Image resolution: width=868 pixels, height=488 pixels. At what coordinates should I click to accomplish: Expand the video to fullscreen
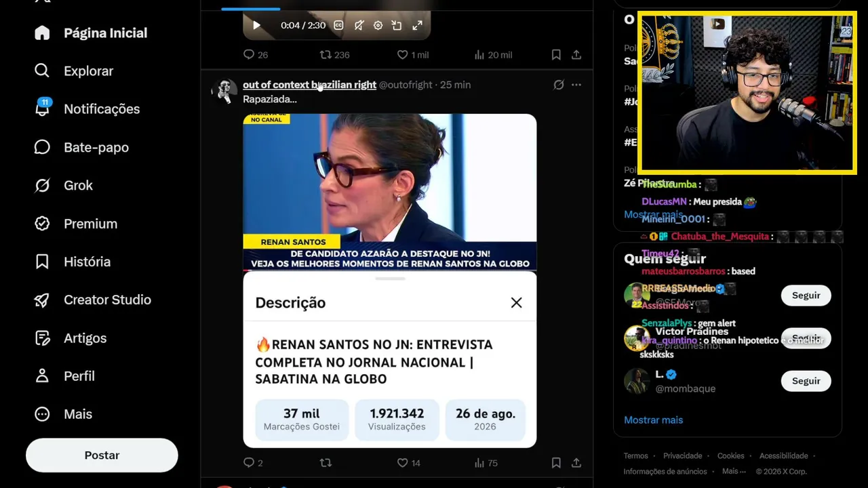(418, 25)
